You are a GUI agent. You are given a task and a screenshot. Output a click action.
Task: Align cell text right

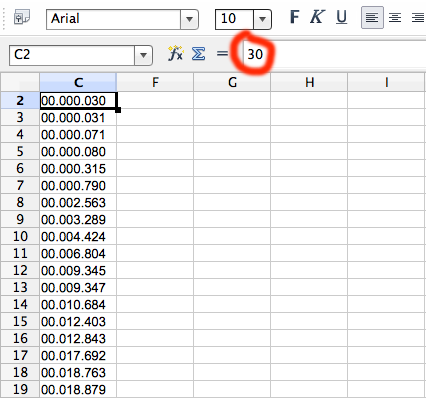[417, 17]
